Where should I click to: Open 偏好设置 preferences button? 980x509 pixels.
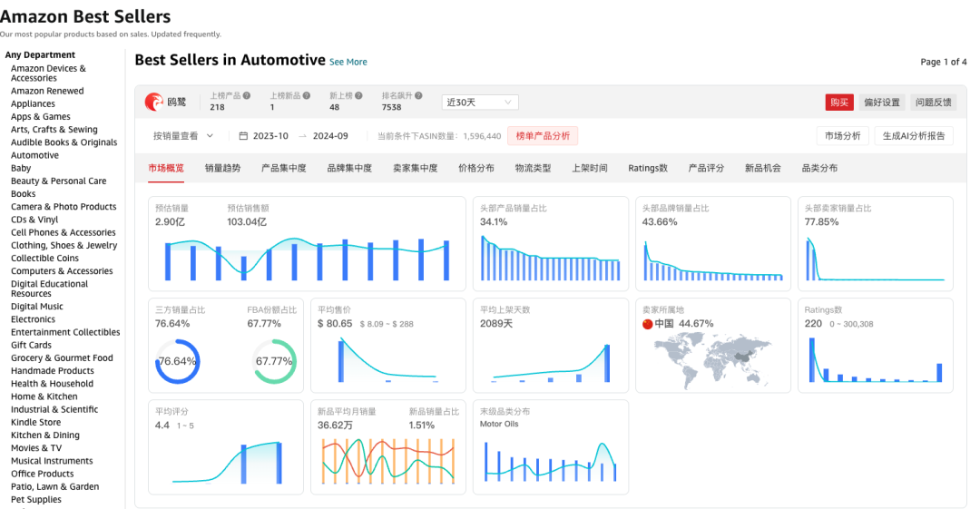pyautogui.click(x=882, y=102)
